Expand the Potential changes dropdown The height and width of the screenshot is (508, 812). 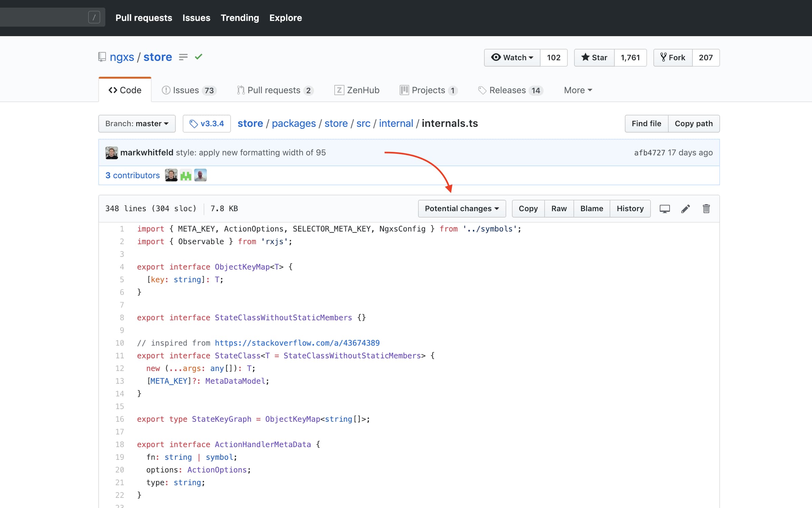click(462, 209)
